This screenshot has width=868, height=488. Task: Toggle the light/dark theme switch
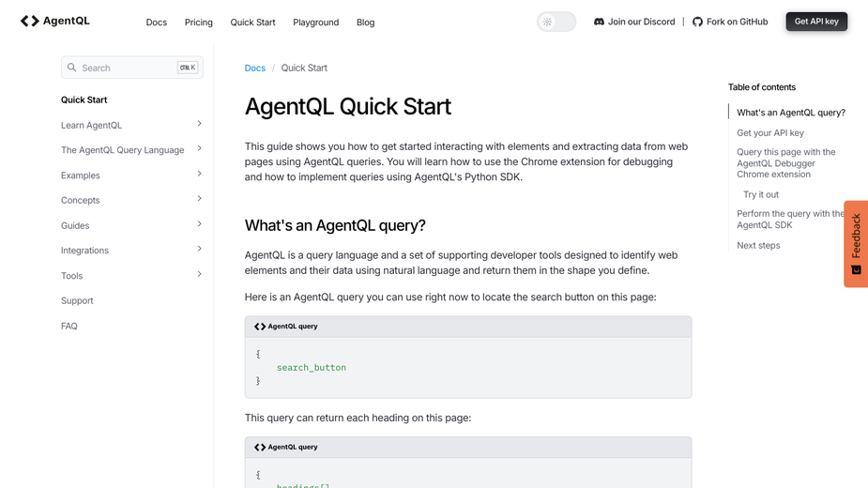[556, 22]
